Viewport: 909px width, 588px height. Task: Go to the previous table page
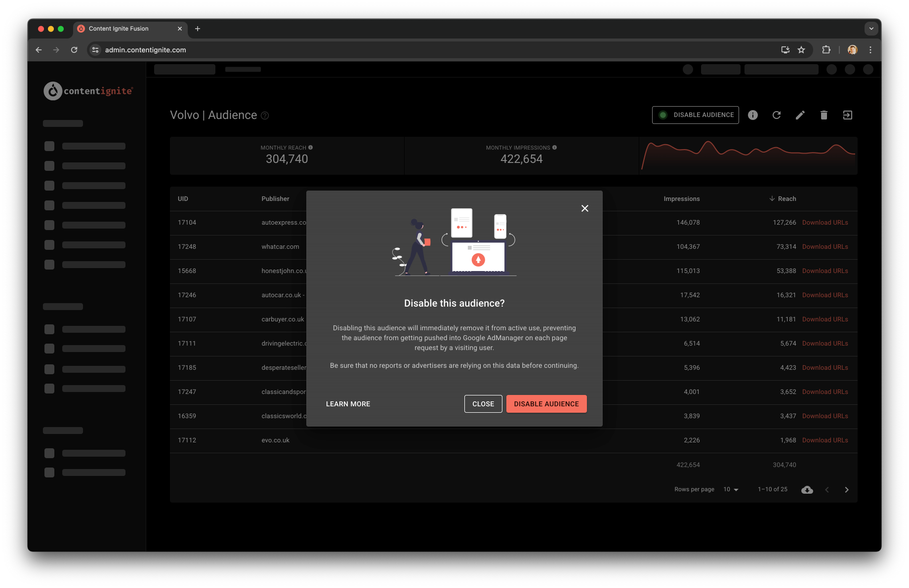tap(827, 490)
